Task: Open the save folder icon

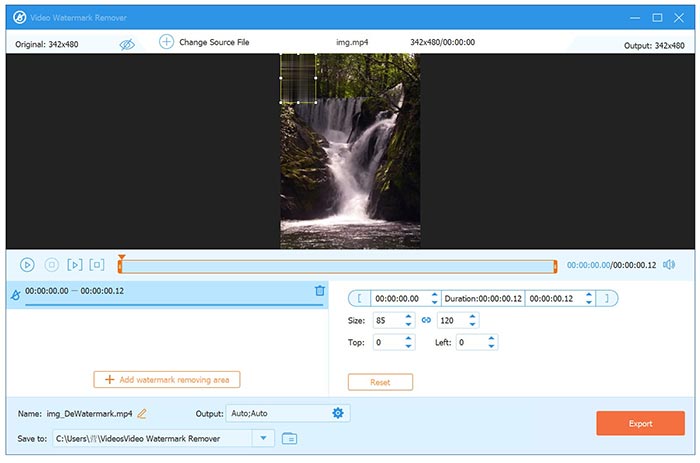Action: coord(290,438)
